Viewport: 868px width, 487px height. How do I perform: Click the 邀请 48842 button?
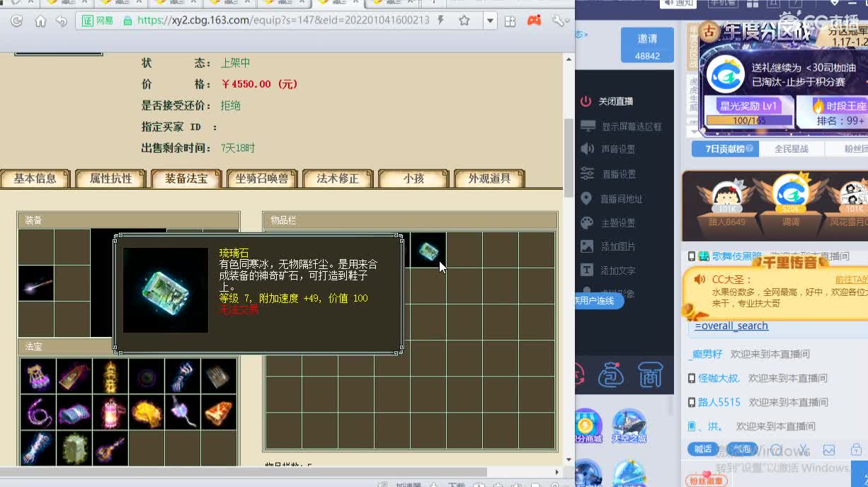coord(647,46)
